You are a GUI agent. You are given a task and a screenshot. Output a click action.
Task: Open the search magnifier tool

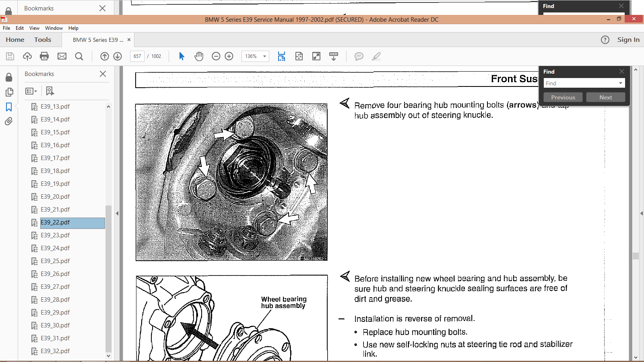tap(79, 56)
